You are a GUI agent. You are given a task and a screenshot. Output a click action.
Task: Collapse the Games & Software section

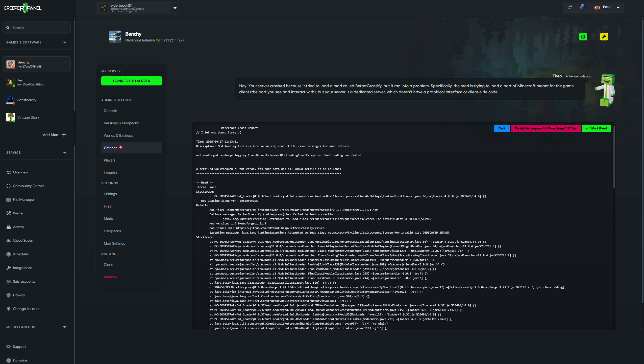coord(65,42)
